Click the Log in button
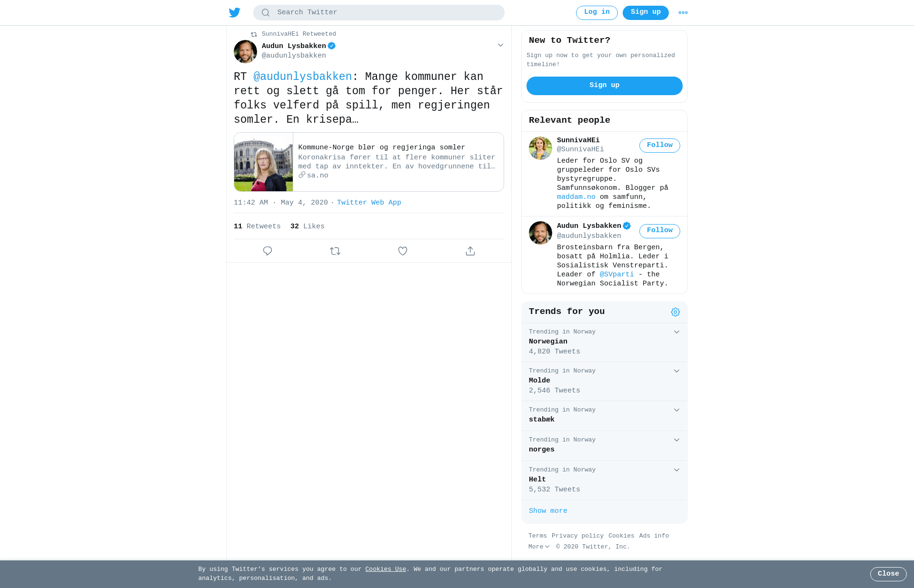This screenshot has height=588, width=914. pyautogui.click(x=597, y=13)
